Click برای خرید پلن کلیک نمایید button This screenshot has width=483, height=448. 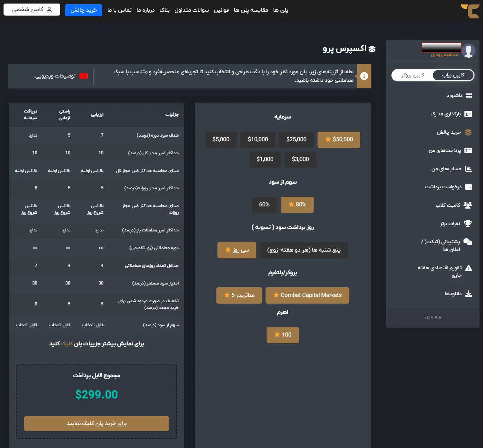click(x=97, y=424)
